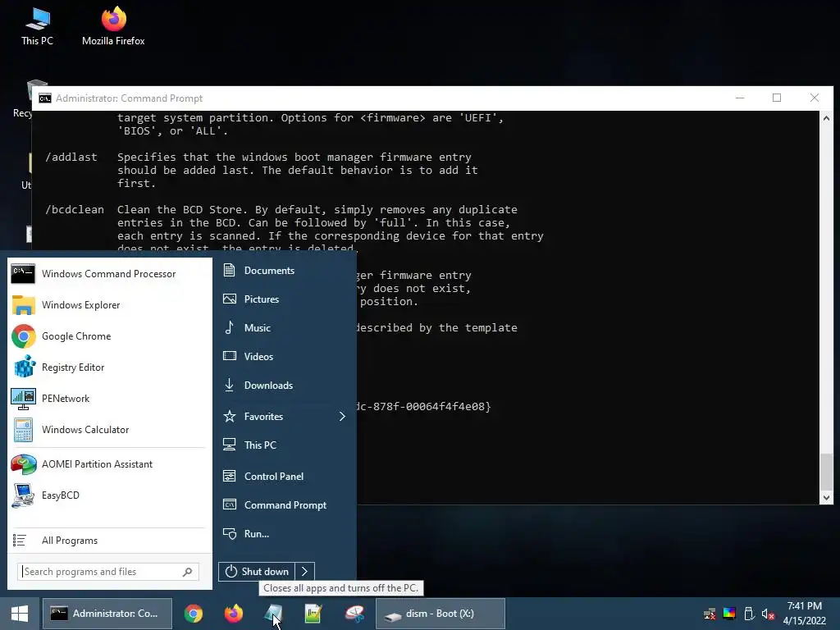Maximize the Command Prompt window

coord(777,98)
